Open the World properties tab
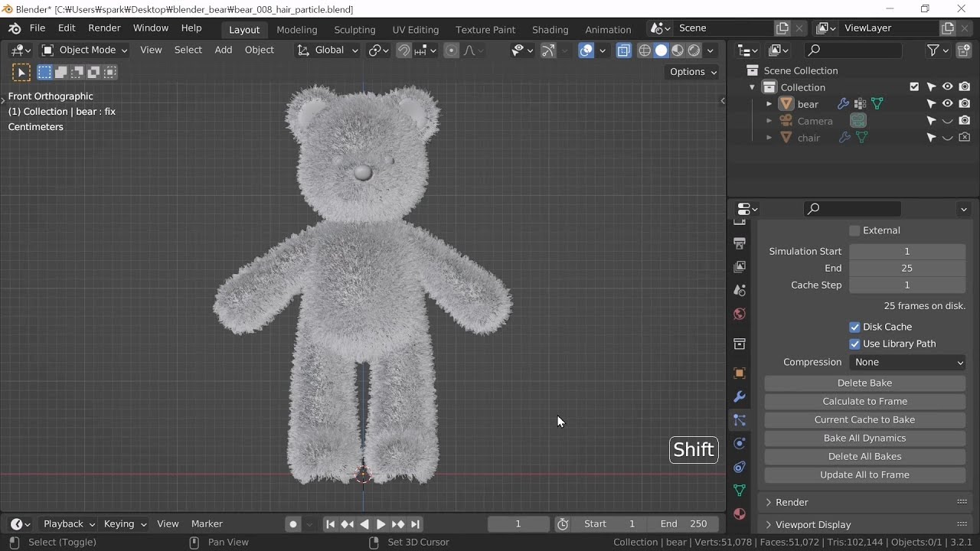980x551 pixels. (740, 314)
